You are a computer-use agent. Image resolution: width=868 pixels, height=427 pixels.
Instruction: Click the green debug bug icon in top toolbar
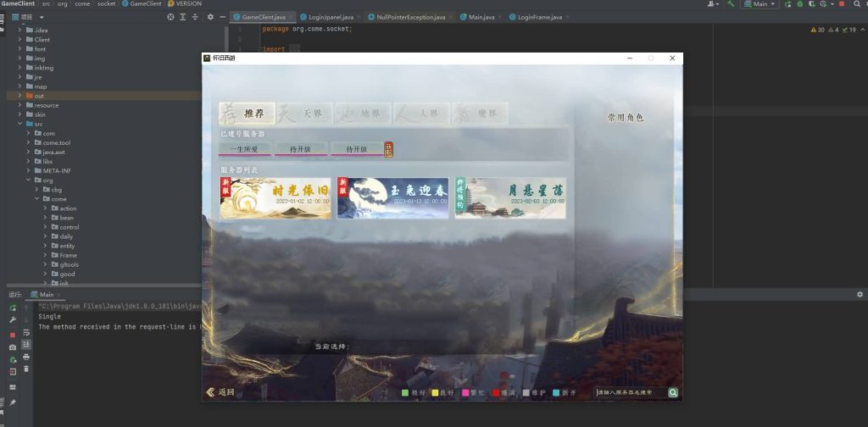point(800,4)
